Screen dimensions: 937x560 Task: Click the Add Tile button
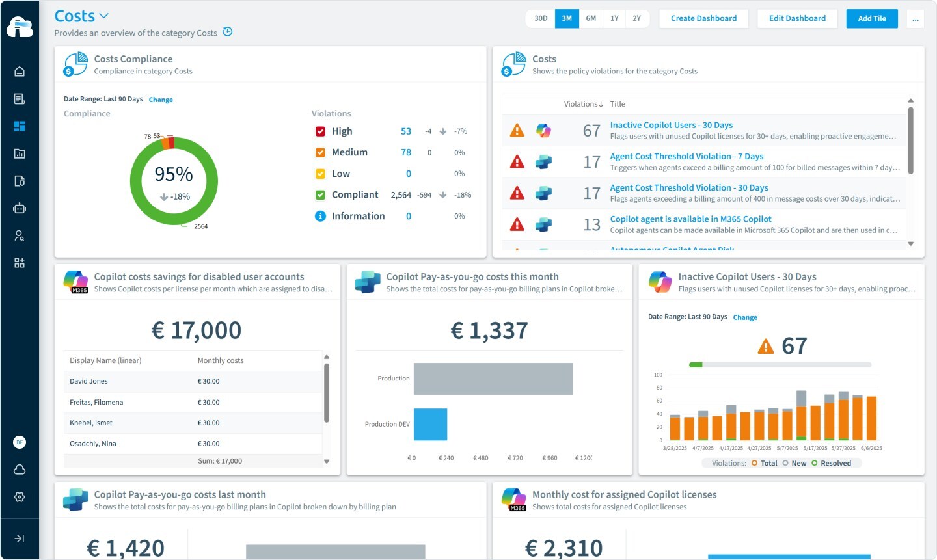[x=872, y=19]
